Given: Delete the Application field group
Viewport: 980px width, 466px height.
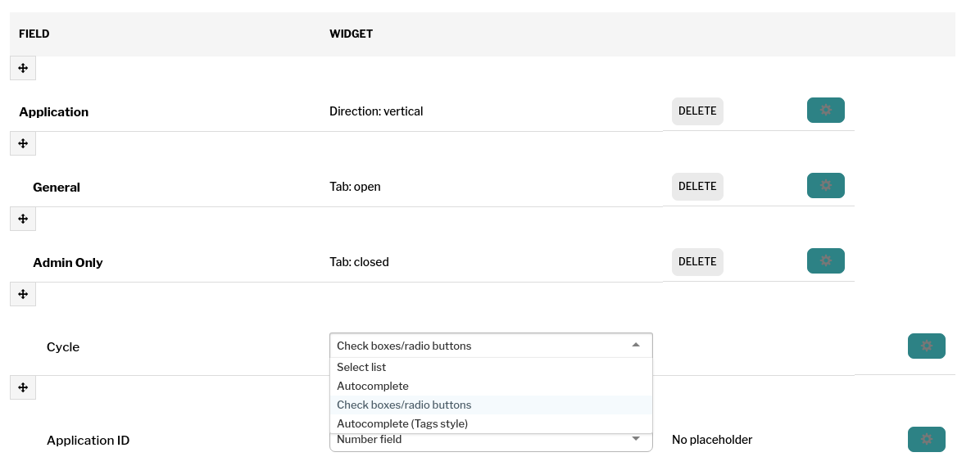Looking at the screenshot, I should pos(697,111).
